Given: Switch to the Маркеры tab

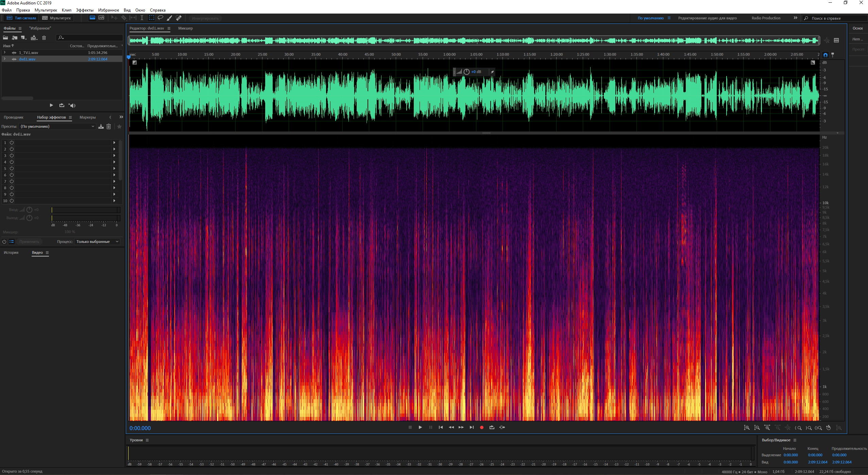Looking at the screenshot, I should [x=87, y=117].
